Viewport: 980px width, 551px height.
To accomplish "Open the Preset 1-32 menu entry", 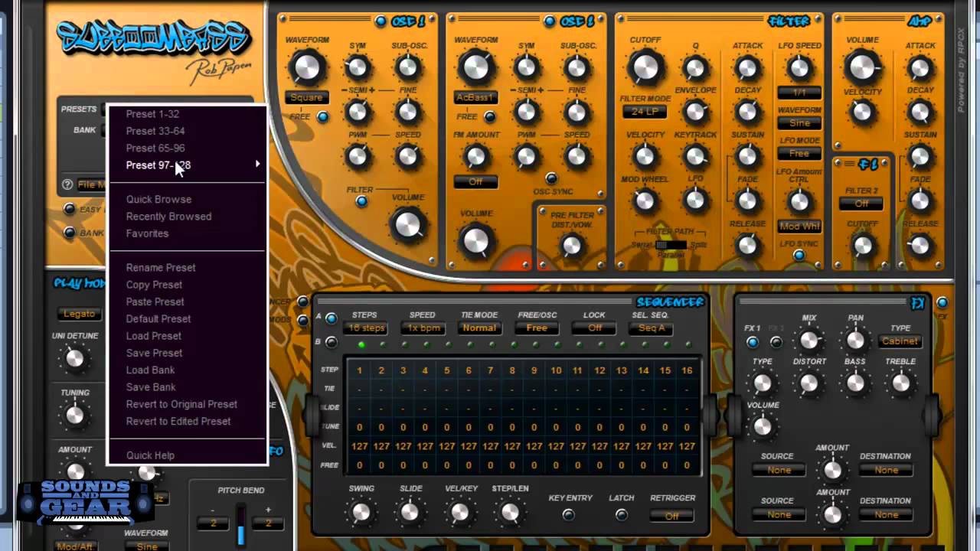I will pos(152,114).
